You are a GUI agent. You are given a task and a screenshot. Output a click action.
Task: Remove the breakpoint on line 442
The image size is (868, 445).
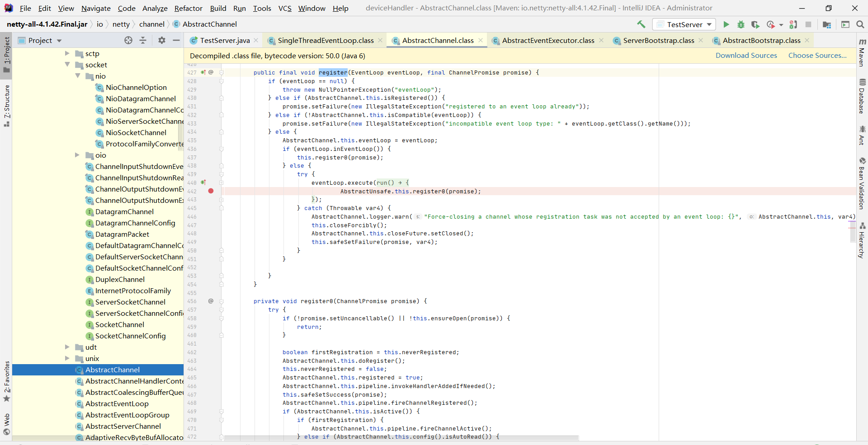(x=211, y=191)
